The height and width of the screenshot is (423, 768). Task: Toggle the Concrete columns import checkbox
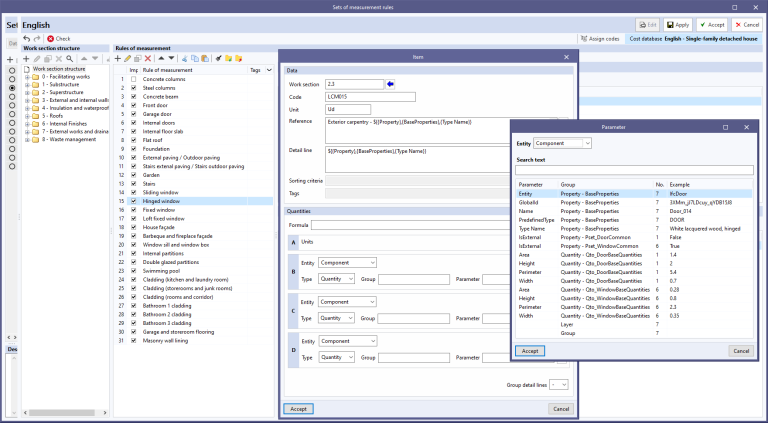click(133, 79)
